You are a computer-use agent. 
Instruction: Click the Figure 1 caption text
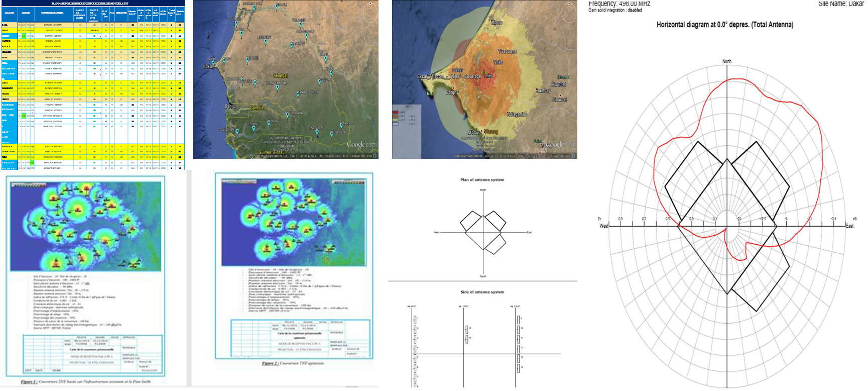pyautogui.click(x=85, y=381)
